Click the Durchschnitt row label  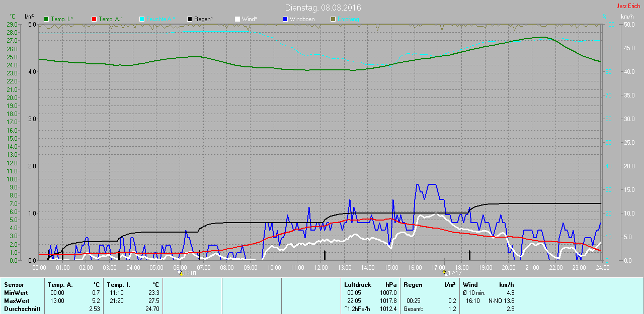pyautogui.click(x=22, y=309)
